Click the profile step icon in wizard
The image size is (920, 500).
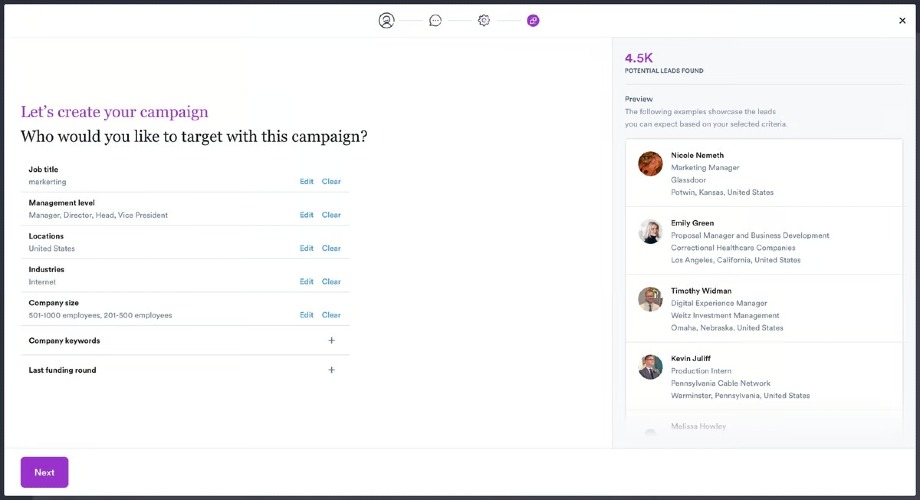(x=386, y=21)
